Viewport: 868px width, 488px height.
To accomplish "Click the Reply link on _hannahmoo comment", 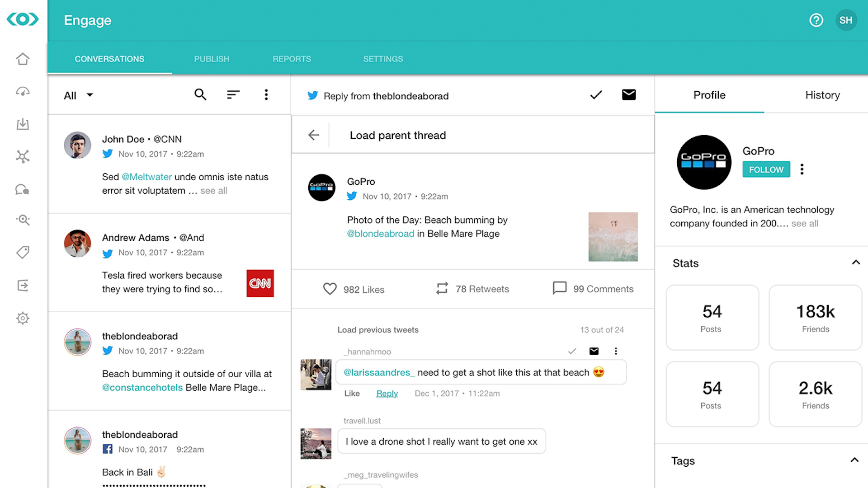I will (386, 393).
